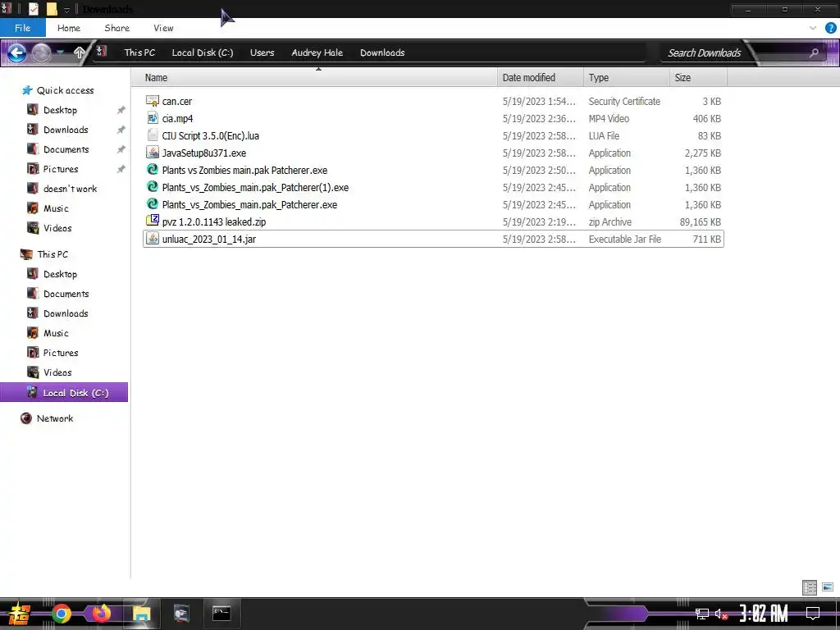Select Plants_vs_Zombies_main.pak_Patcherer.exe file name
840x630 pixels.
tap(249, 204)
